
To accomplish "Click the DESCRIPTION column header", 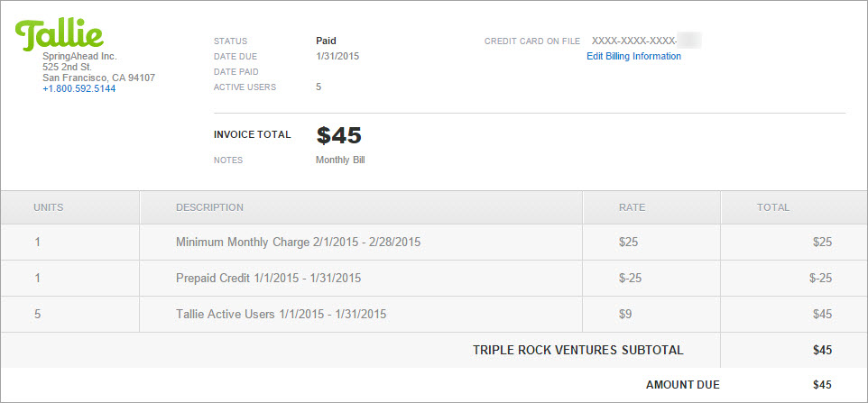I will pos(210,208).
